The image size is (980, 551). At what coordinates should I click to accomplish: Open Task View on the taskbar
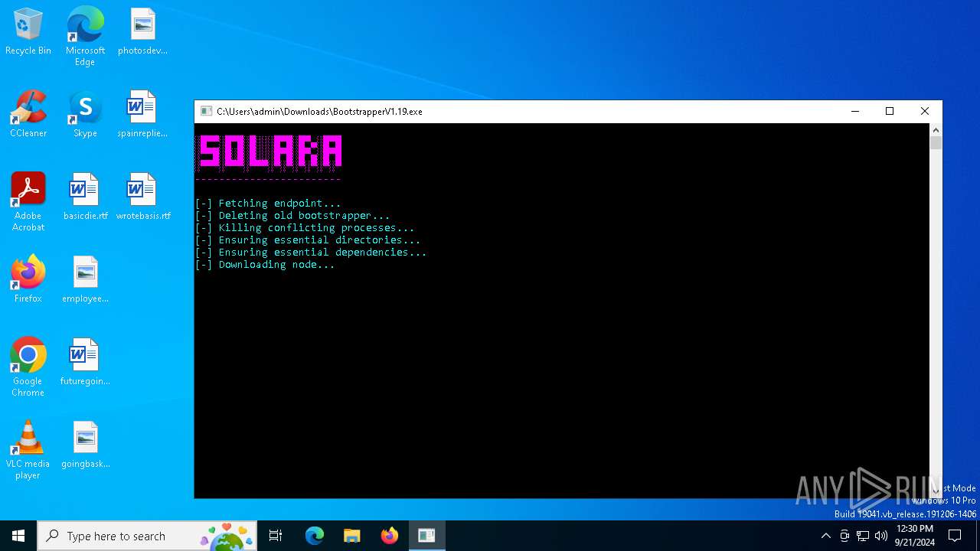pos(276,536)
